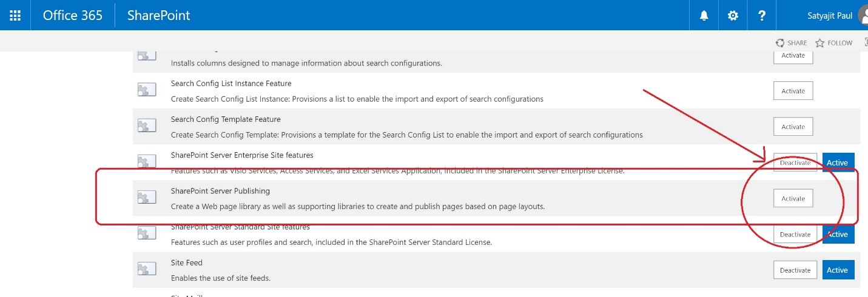Open the help question mark
868x297 pixels.
click(762, 16)
